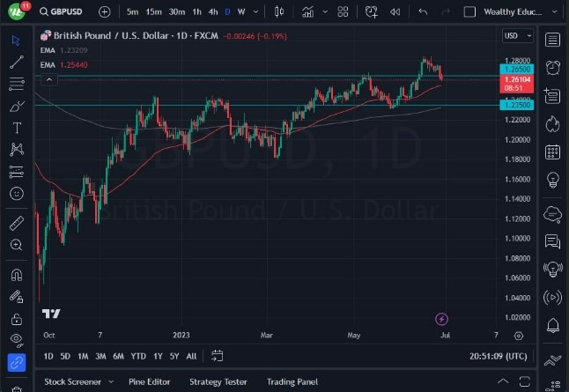Open the Wealthy Educ... layout name
The height and width of the screenshot is (392, 569).
[x=513, y=12]
